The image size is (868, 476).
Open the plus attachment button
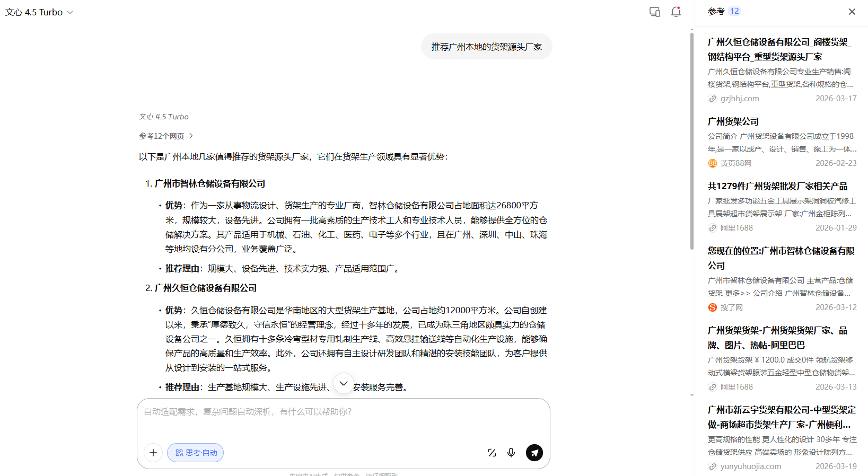point(153,453)
